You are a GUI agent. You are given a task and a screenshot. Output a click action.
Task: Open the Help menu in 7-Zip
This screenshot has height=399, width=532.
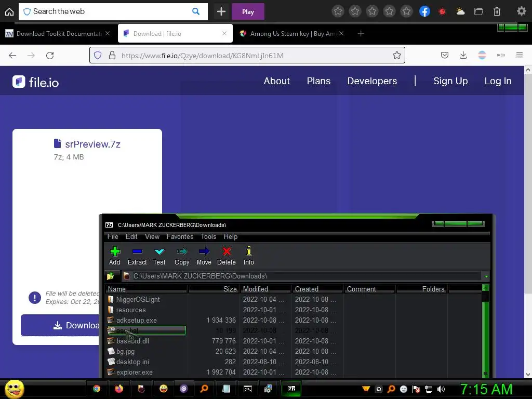tap(230, 236)
